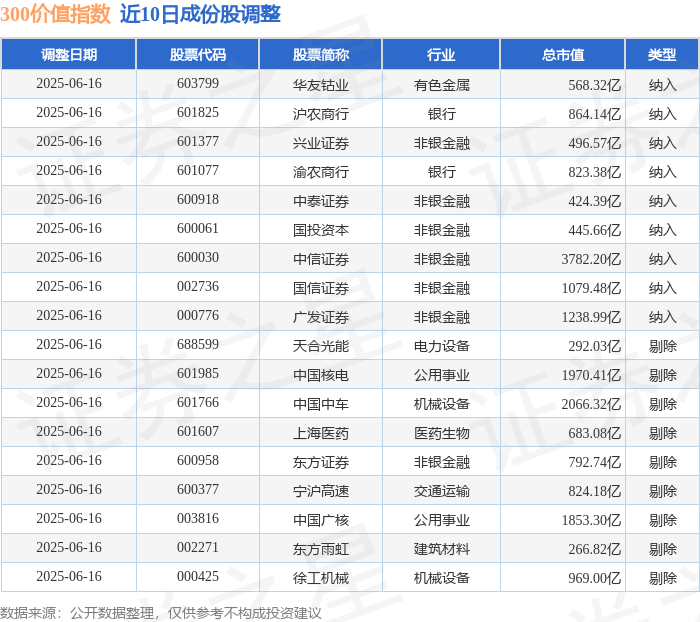Viewport: 700px width, 622px height.
Task: Select stock name 中国中车
Action: click(x=321, y=404)
